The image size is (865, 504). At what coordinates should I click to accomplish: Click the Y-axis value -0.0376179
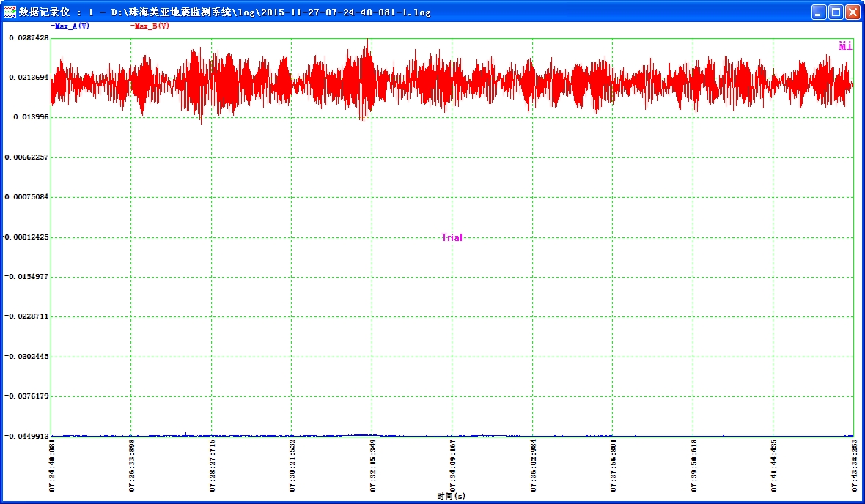point(27,396)
